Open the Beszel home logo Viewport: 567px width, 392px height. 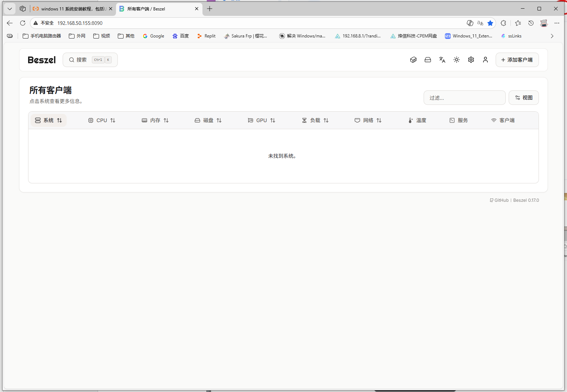(42, 60)
